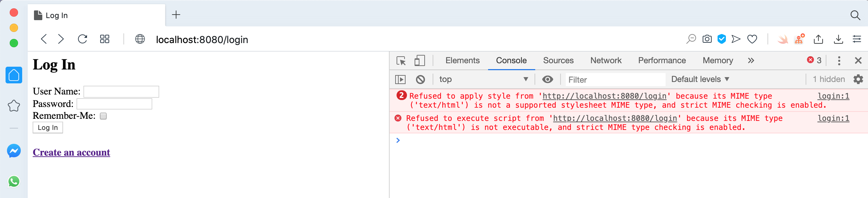Open console settings gear
The width and height of the screenshot is (868, 198).
pyautogui.click(x=858, y=79)
